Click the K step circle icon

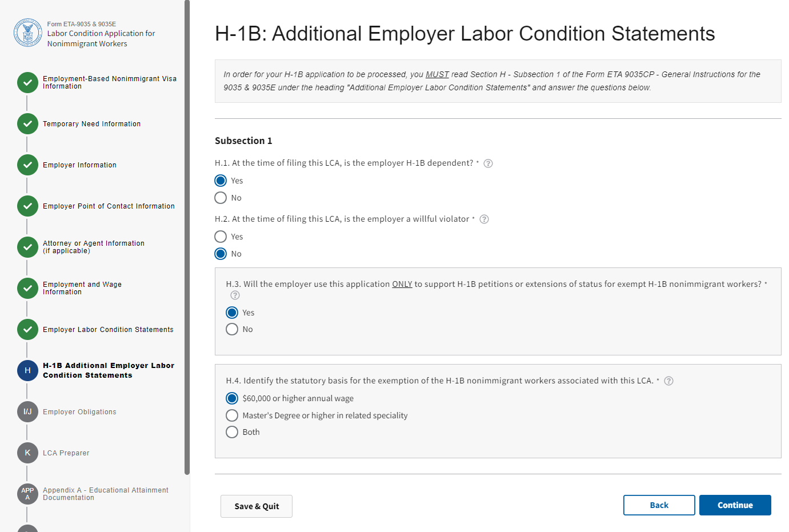click(x=27, y=453)
